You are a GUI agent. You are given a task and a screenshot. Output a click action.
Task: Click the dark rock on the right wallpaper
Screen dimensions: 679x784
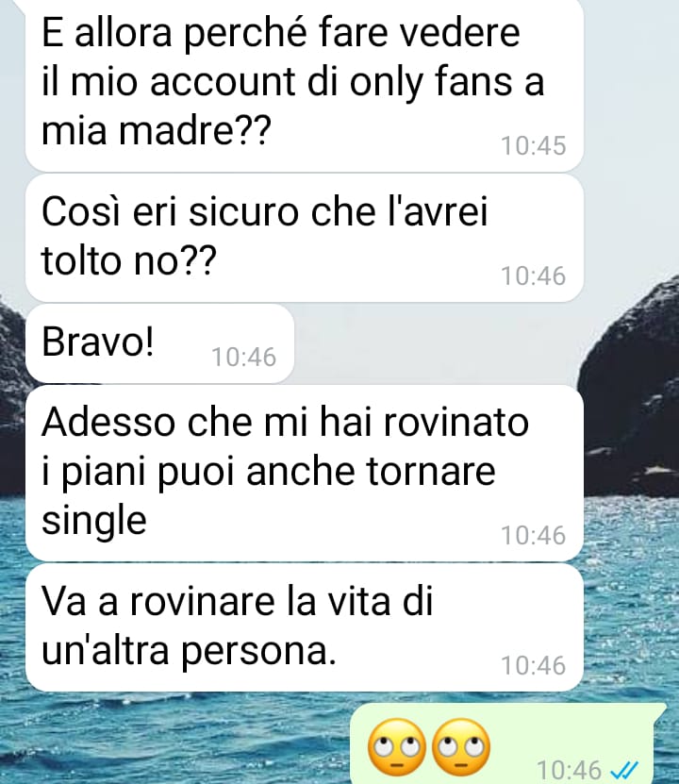click(631, 390)
